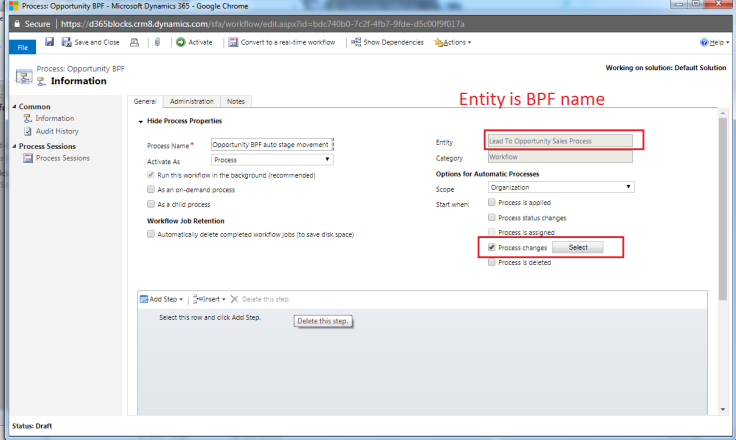Click the scrollbar down arrow

tap(722, 409)
